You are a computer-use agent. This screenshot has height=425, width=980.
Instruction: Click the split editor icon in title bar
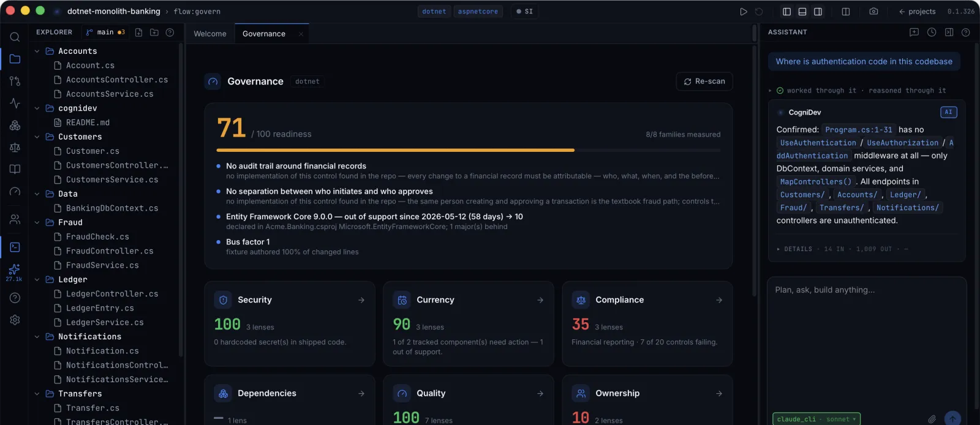pyautogui.click(x=846, y=12)
